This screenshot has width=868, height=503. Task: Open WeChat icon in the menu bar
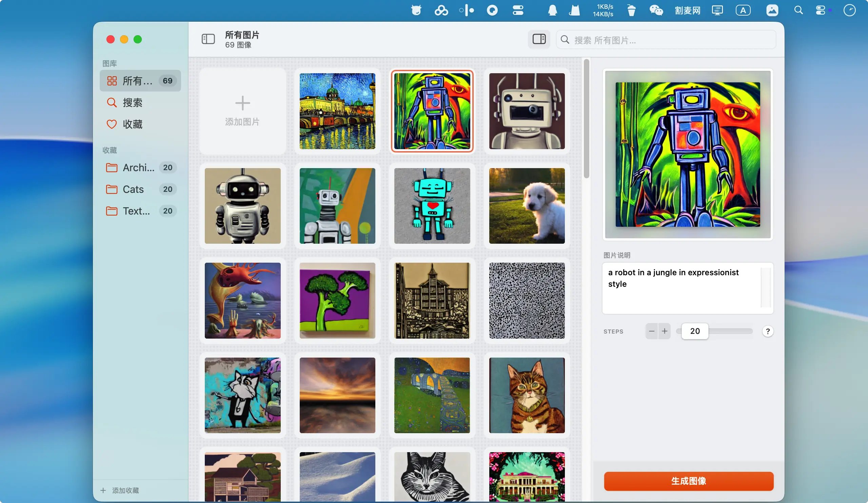656,10
